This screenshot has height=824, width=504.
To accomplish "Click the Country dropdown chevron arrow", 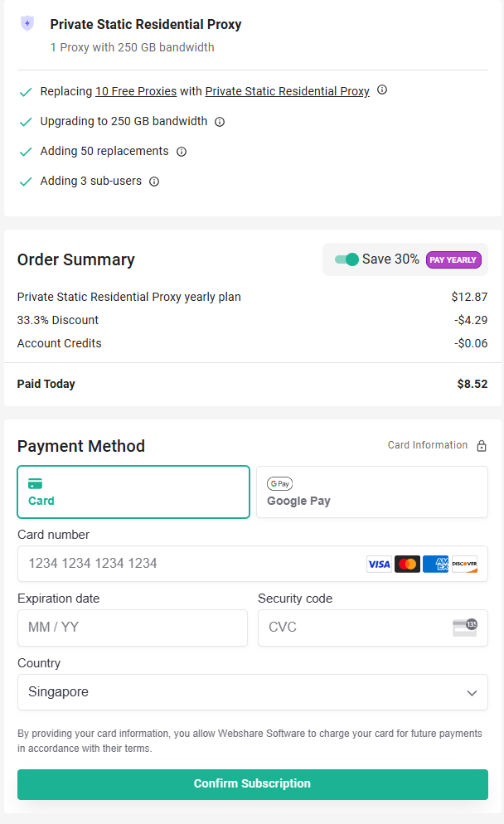I will pyautogui.click(x=472, y=693).
